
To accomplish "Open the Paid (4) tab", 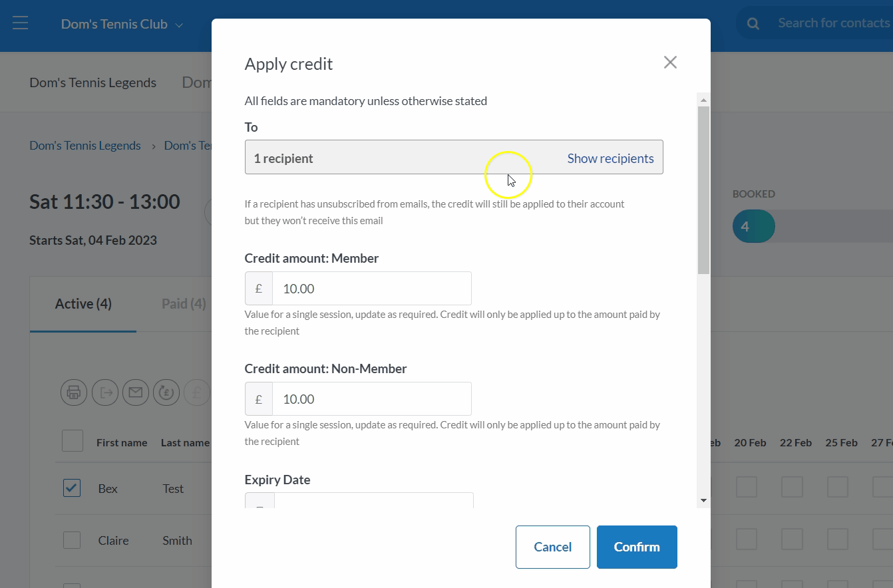I will (x=184, y=304).
